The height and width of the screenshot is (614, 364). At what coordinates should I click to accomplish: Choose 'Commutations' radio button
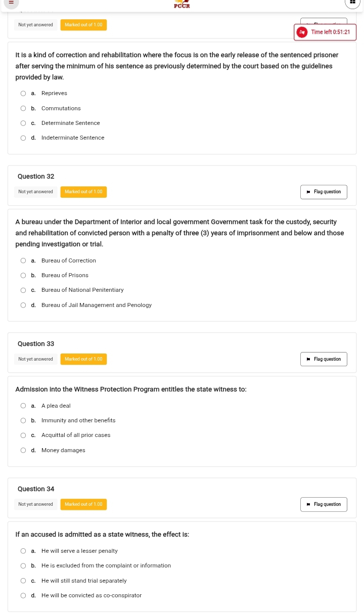coord(23,108)
